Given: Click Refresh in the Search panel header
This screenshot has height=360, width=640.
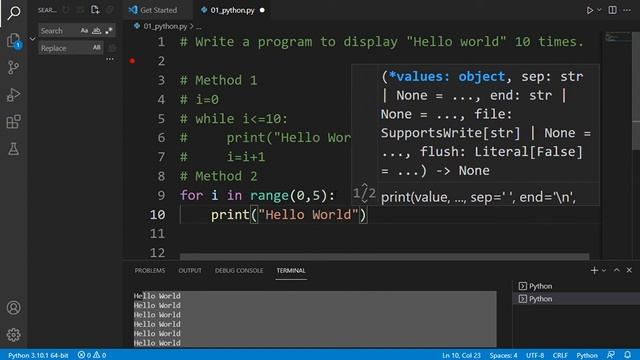Looking at the screenshot, I should click(66, 10).
